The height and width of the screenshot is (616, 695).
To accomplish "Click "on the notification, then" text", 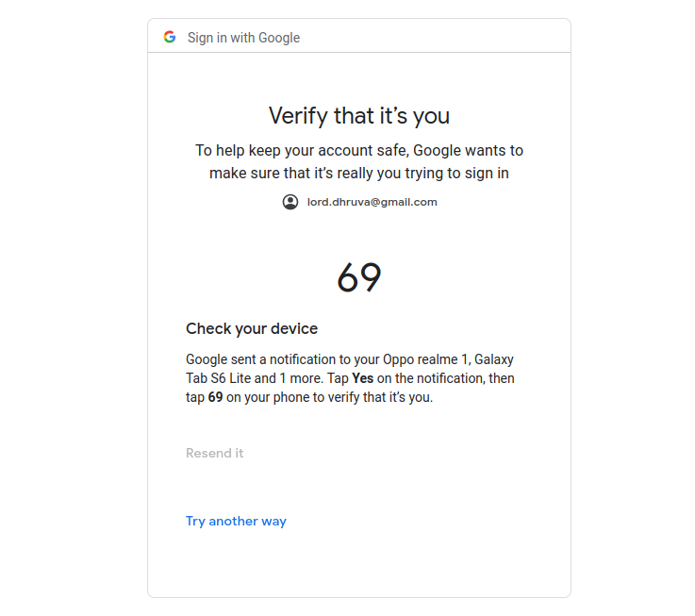I will 446,378.
